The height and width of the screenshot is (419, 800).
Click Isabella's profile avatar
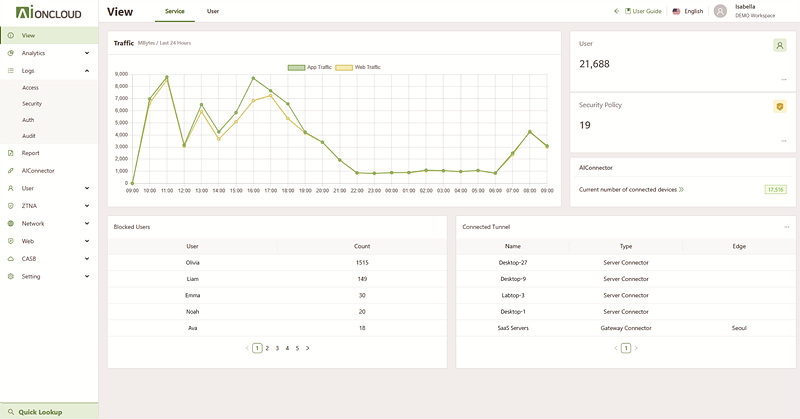click(720, 11)
